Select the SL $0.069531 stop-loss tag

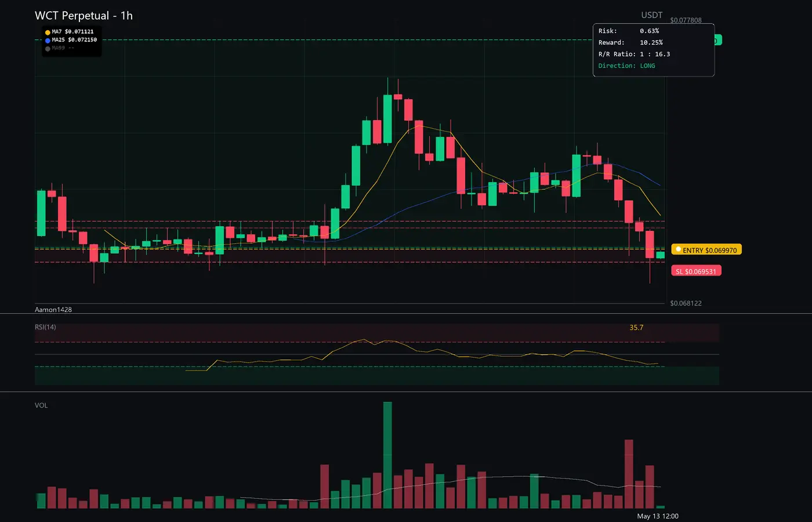(x=696, y=271)
